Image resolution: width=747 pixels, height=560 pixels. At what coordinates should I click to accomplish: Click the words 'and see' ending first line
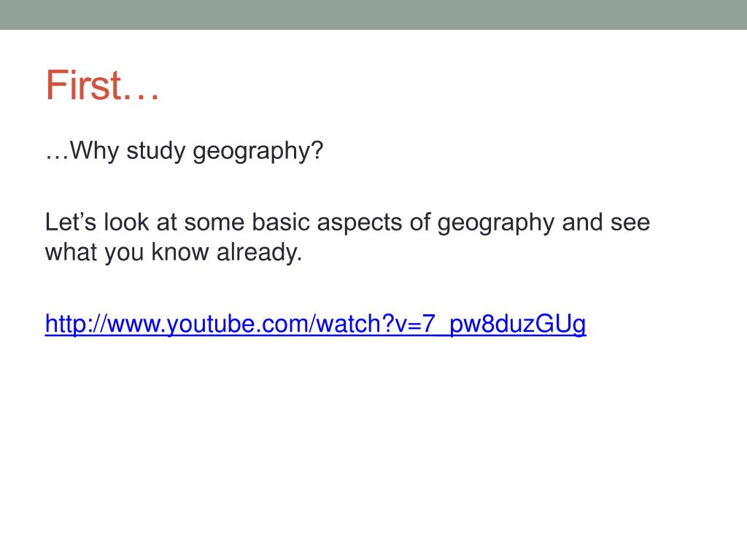click(606, 222)
